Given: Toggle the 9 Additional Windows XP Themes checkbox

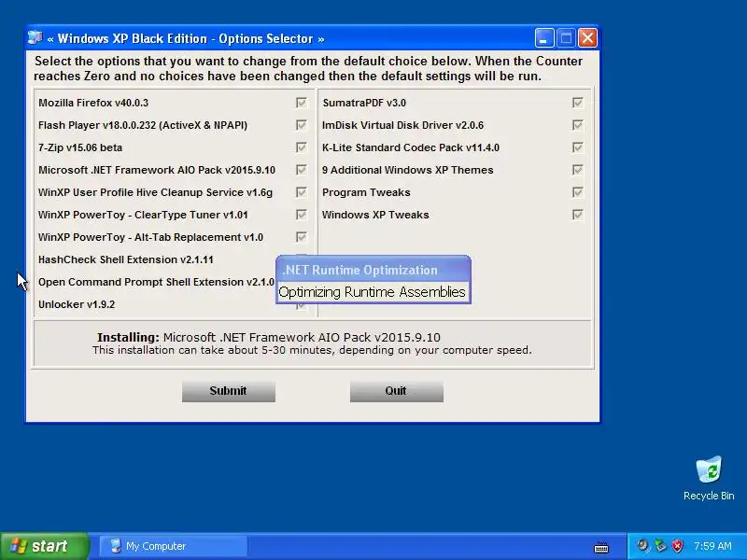Looking at the screenshot, I should click(x=577, y=170).
